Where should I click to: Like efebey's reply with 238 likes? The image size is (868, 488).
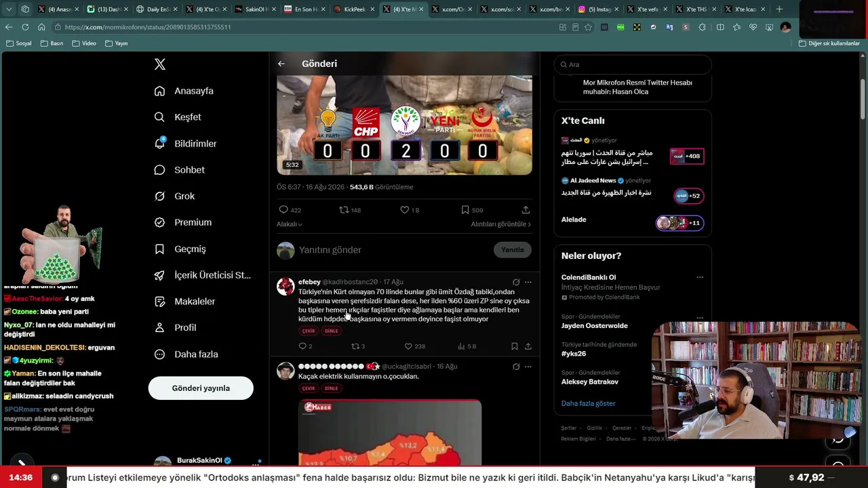click(414, 346)
